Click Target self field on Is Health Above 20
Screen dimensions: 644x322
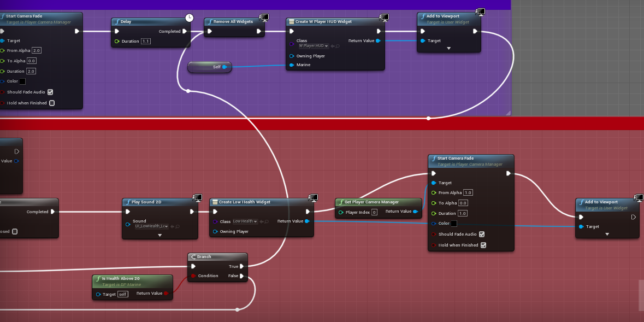pos(123,294)
